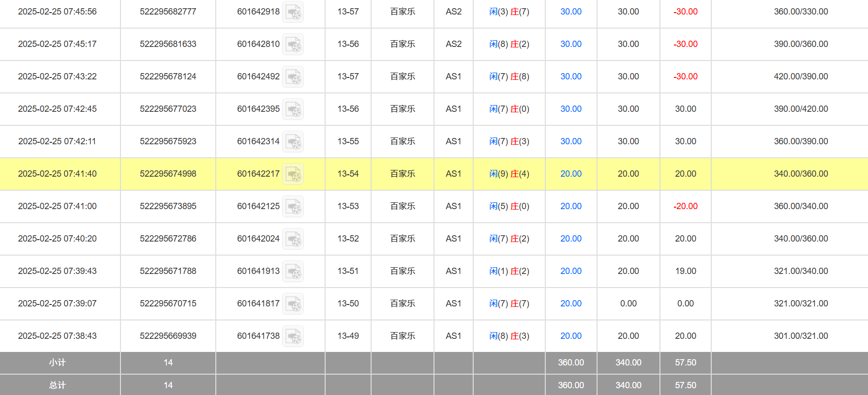Select the row dated 2025-02-25 07:43:22
This screenshot has height=395, width=868.
pyautogui.click(x=57, y=76)
